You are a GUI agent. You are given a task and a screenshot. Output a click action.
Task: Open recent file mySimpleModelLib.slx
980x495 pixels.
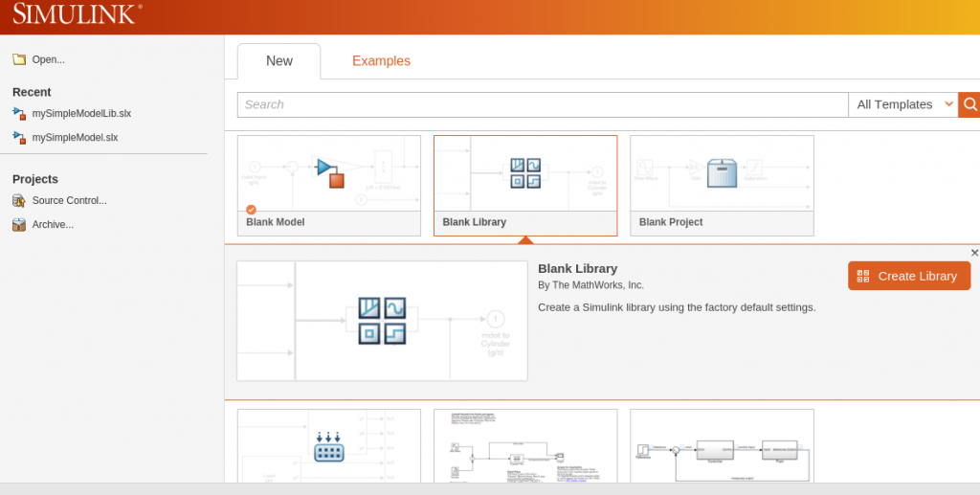(x=81, y=113)
